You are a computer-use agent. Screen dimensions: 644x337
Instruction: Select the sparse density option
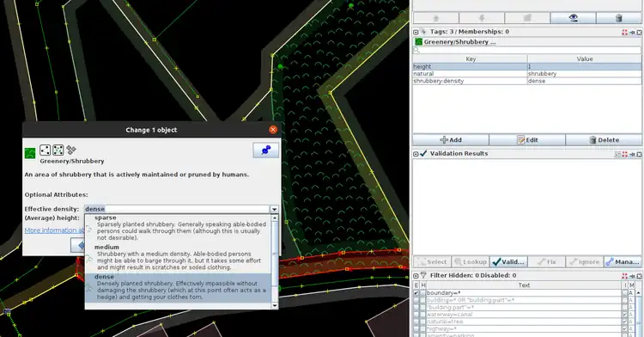click(x=178, y=228)
